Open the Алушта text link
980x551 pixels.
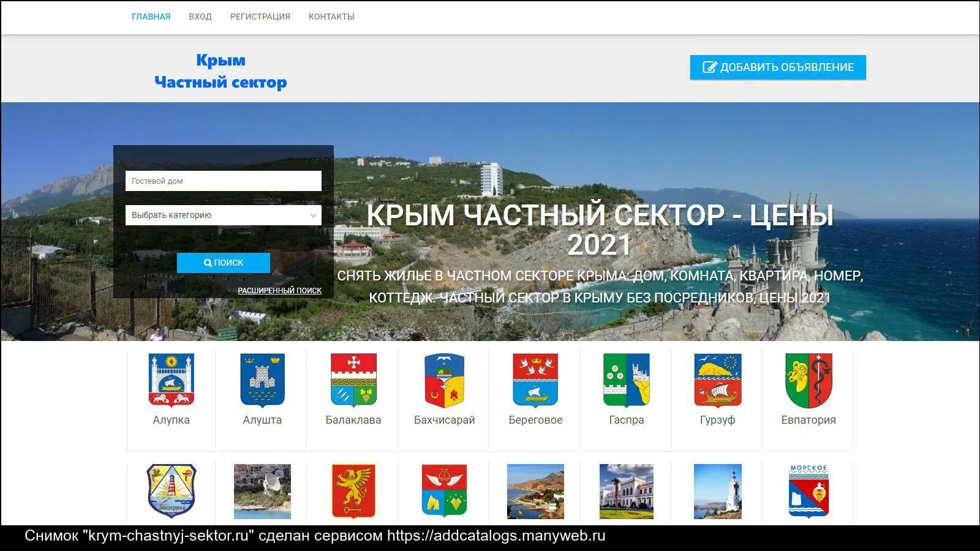pos(262,420)
